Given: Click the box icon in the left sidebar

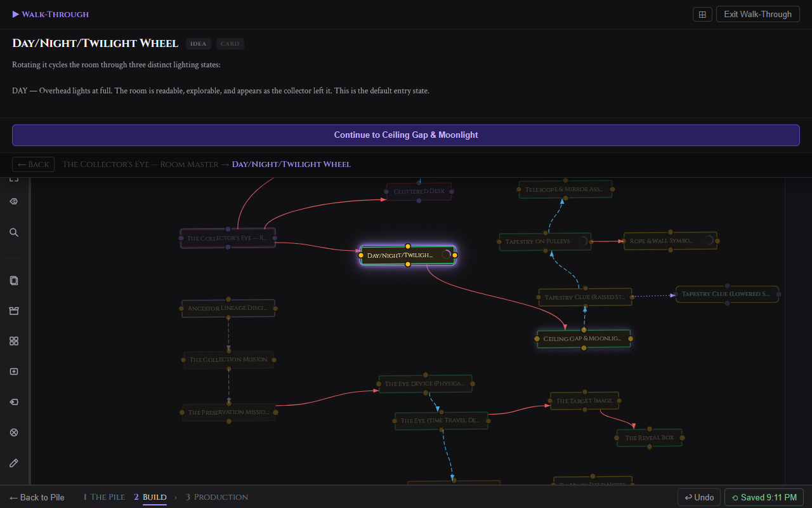Looking at the screenshot, I should (14, 311).
